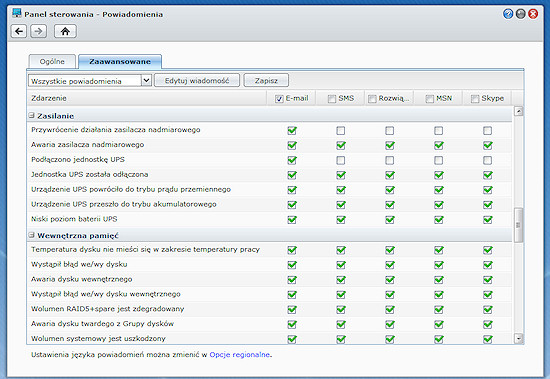This screenshot has height=379, width=550.
Task: Select row Awaria dysku twardego z Grupy dysków
Action: pyautogui.click(x=269, y=324)
